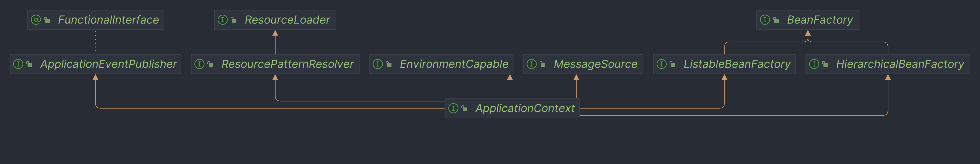Viewport: 980px width, 164px height.
Task: Click the interface icon beside HierarchicalBeanFactory
Action: coord(814,64)
